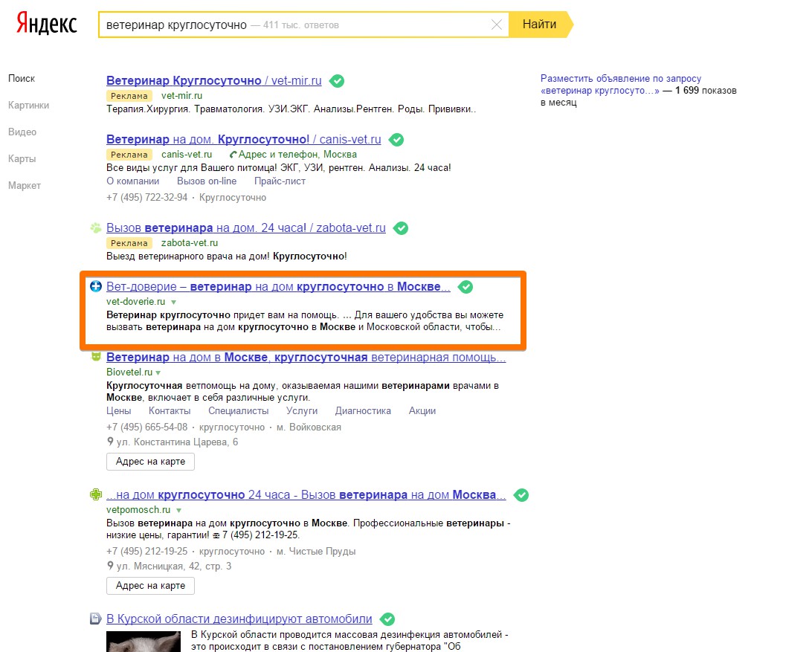Click the phone number +7 (495) 722-32-94

click(x=146, y=197)
